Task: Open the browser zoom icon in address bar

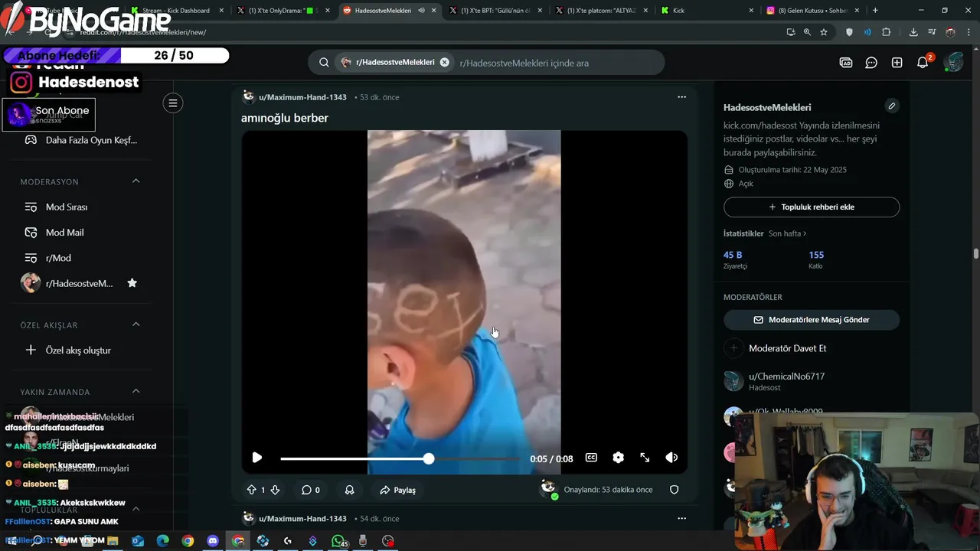Action: click(807, 32)
